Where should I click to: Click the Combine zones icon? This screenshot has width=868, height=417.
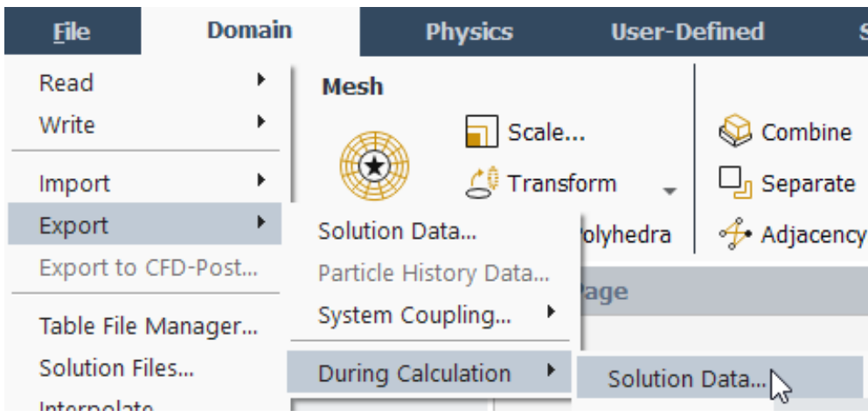735,131
